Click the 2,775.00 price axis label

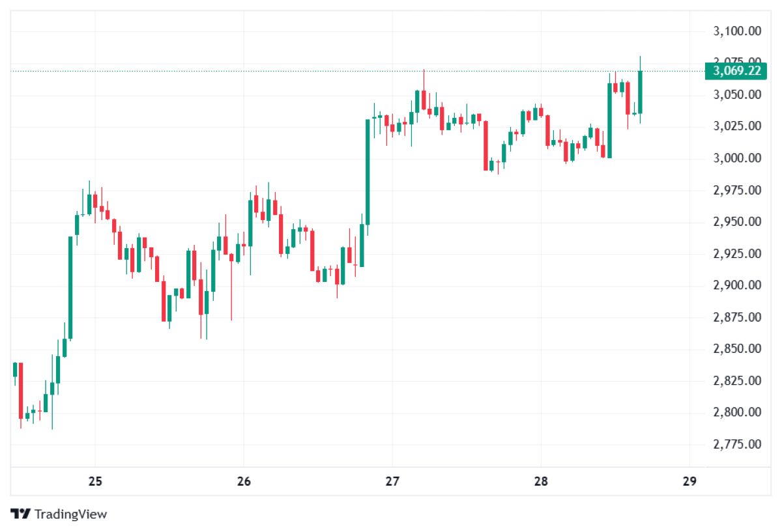pos(737,444)
